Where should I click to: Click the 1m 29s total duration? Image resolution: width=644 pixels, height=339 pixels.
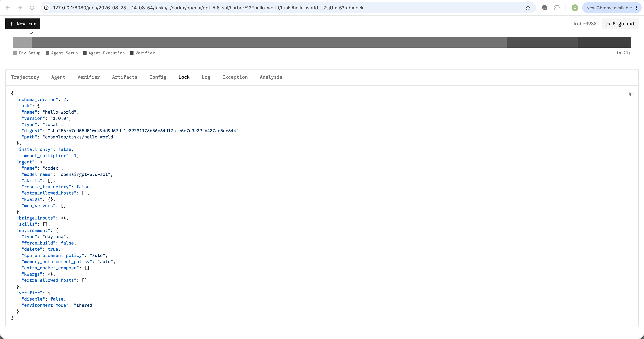tap(623, 53)
